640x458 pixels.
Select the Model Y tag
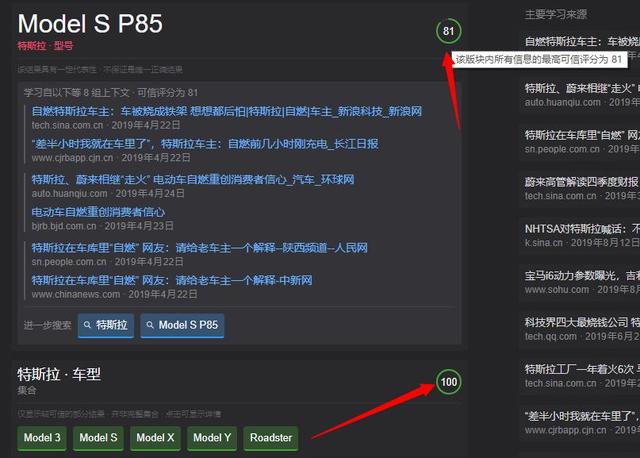(x=212, y=438)
